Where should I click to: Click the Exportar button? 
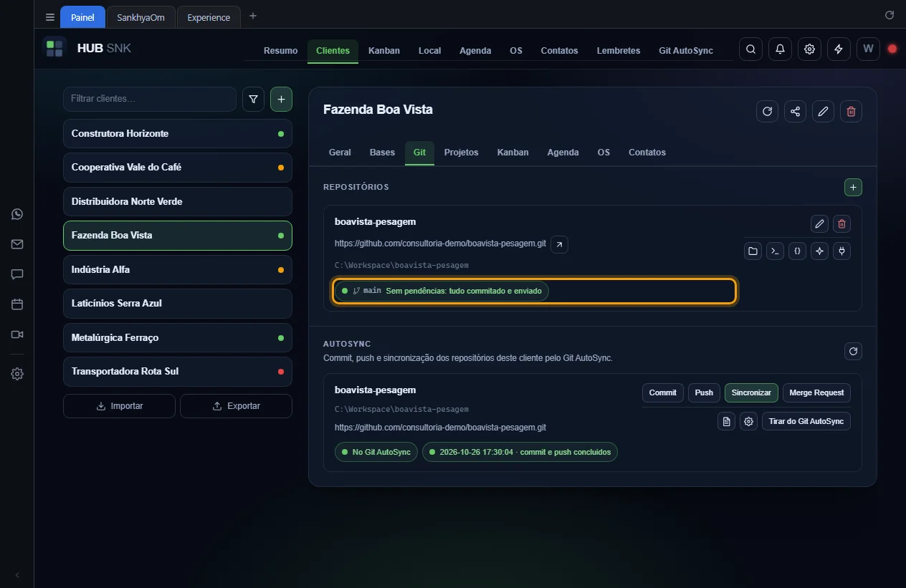pyautogui.click(x=236, y=406)
